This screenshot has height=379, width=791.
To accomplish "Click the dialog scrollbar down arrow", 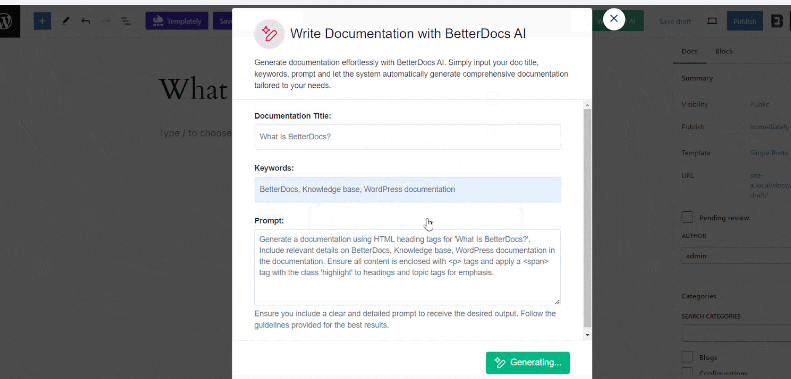I will [x=587, y=335].
